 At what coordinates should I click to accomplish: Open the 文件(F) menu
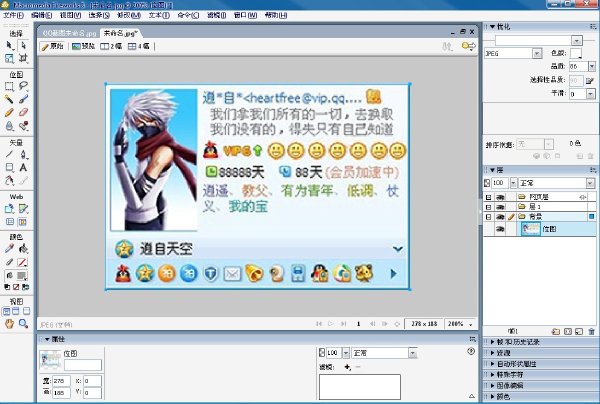point(13,15)
